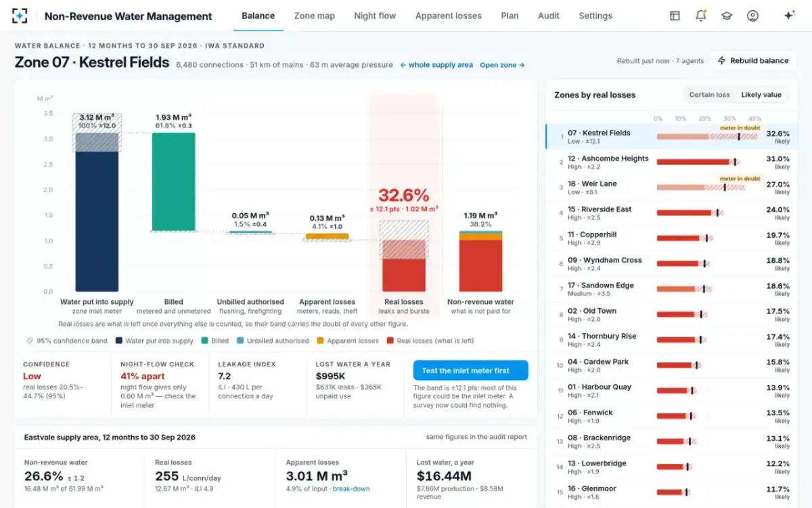Screen dimensions: 812x508
Task: Select the Non-revenue water stacked bar
Action: 480,261
